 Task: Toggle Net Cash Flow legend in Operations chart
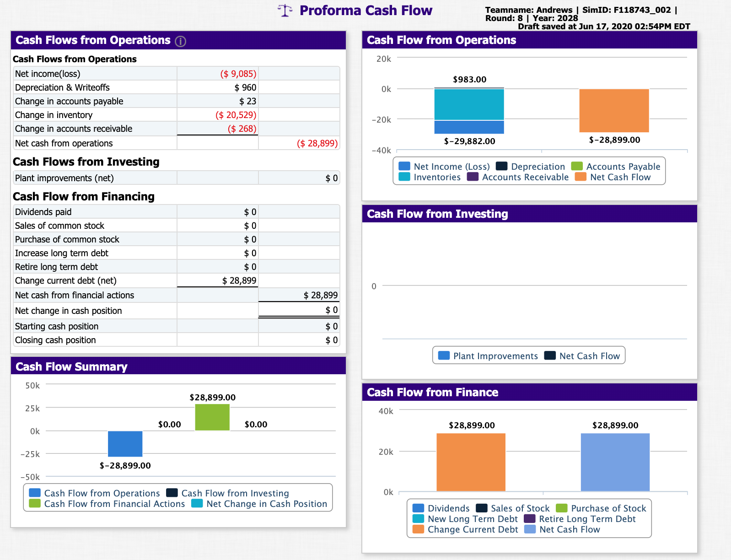(x=613, y=177)
